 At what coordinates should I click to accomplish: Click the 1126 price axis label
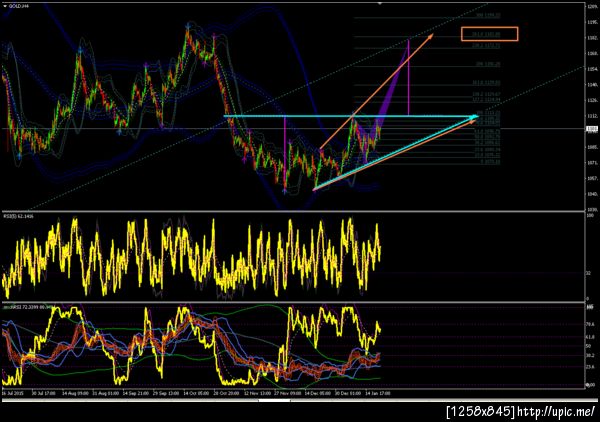point(592,100)
